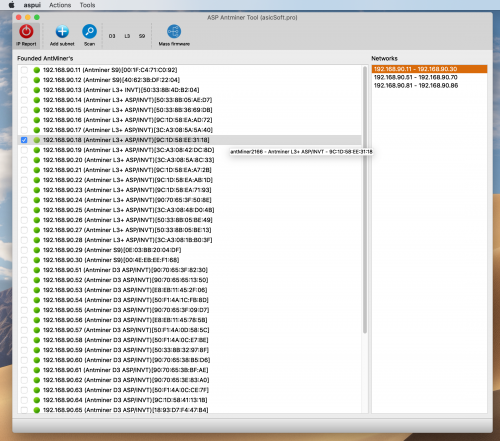The width and height of the screenshot is (500, 441).
Task: Check the box for 192.168.90.13
Action: (24, 90)
